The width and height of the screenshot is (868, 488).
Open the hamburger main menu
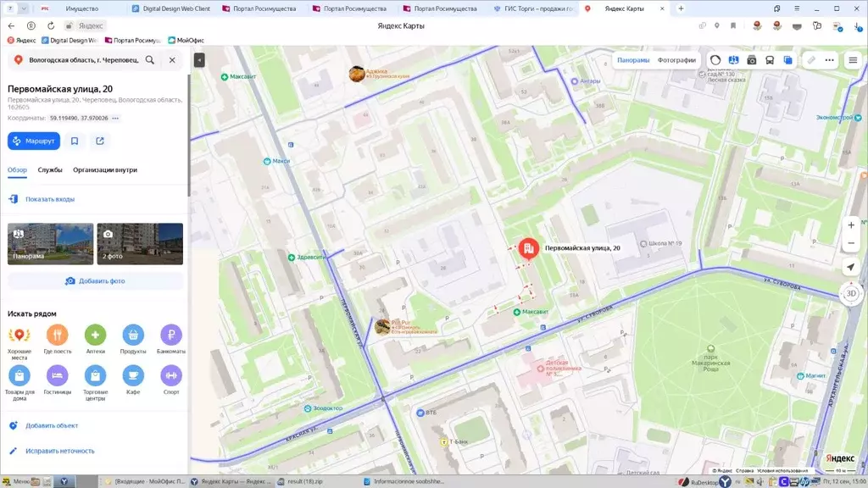tap(853, 60)
